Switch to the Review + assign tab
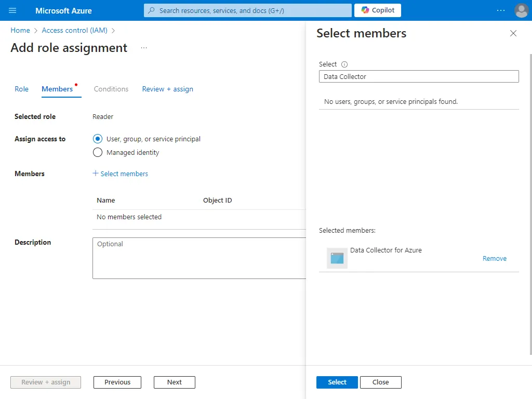Image resolution: width=532 pixels, height=399 pixels. [x=168, y=89]
